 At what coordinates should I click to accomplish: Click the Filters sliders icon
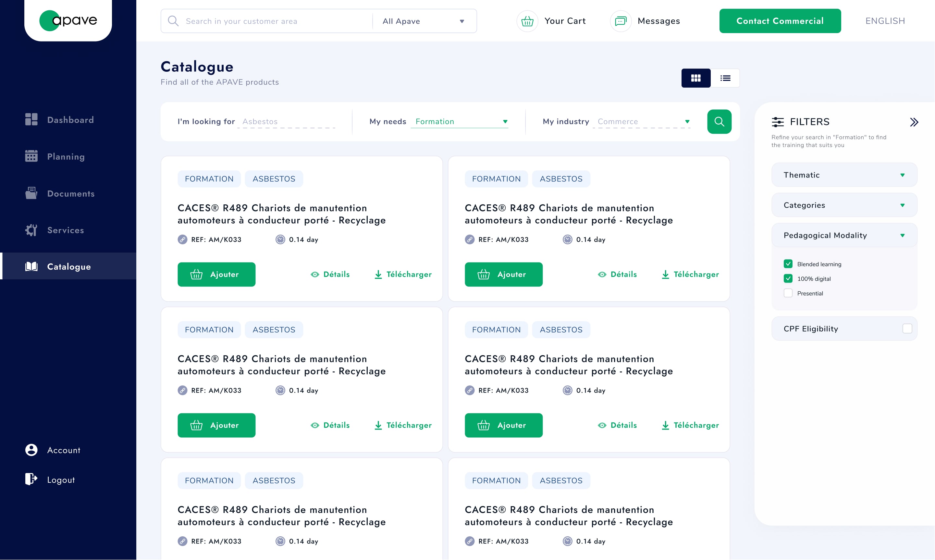778,122
